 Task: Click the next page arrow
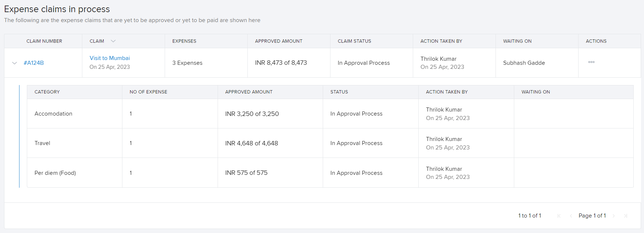click(x=613, y=216)
